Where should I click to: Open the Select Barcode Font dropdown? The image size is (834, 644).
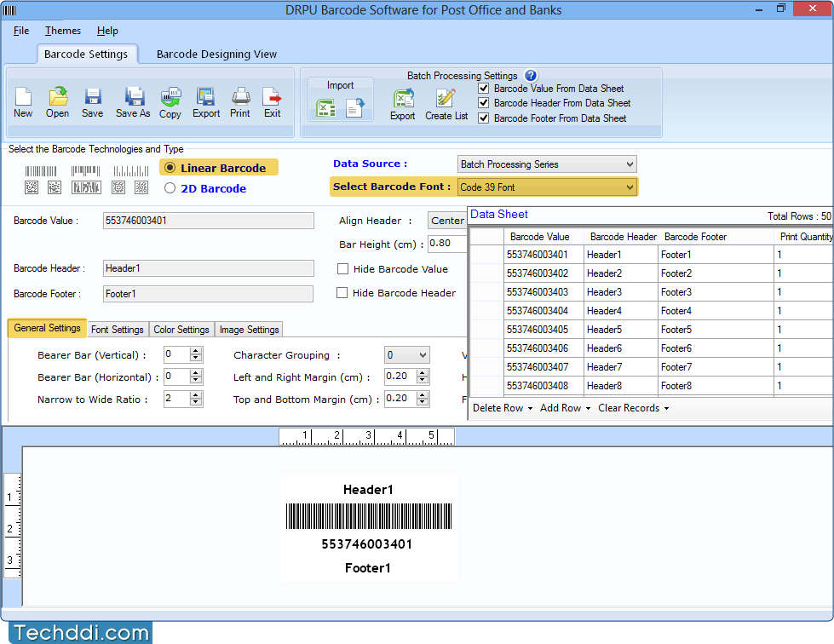tap(547, 187)
